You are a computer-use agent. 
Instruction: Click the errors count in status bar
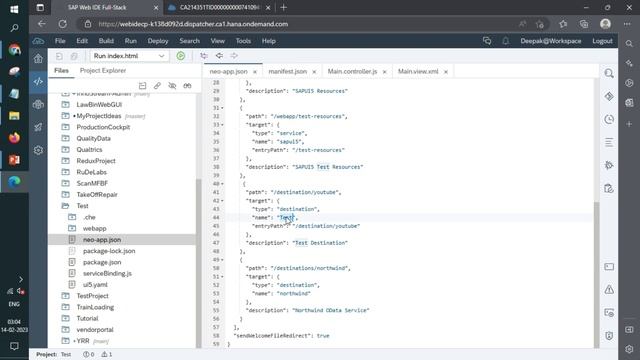click(x=89, y=354)
